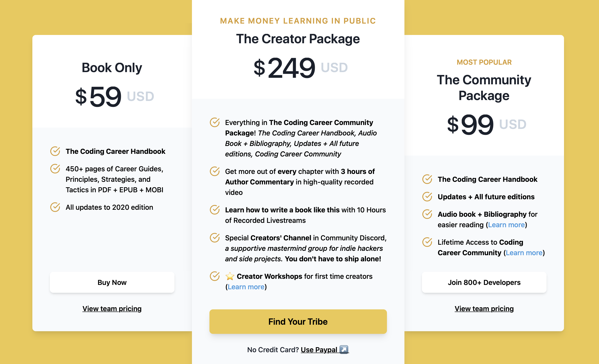This screenshot has width=599, height=364.
Task: Click the checkmark icon beside The Coding Career Handbook
Action: [56, 151]
